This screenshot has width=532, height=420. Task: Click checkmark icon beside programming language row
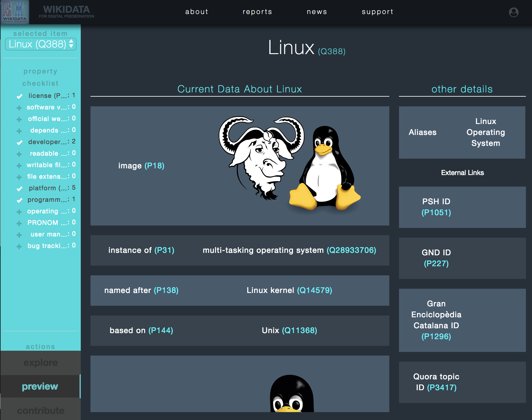coord(19,200)
